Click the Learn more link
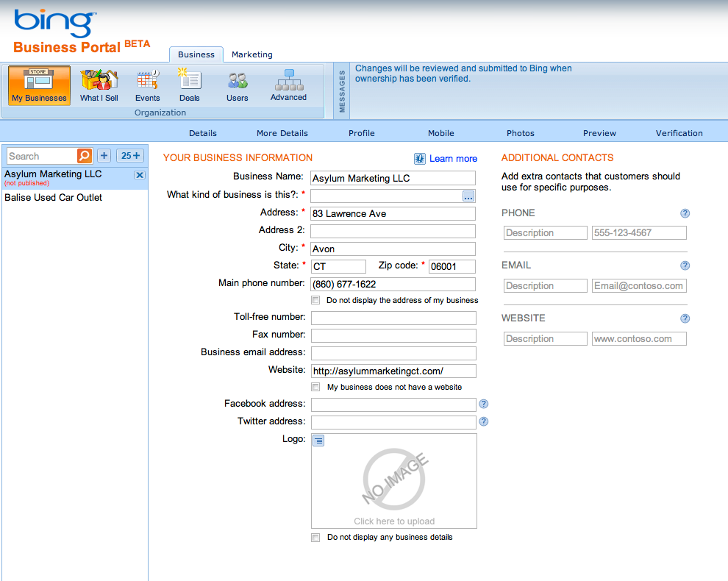 coord(453,159)
